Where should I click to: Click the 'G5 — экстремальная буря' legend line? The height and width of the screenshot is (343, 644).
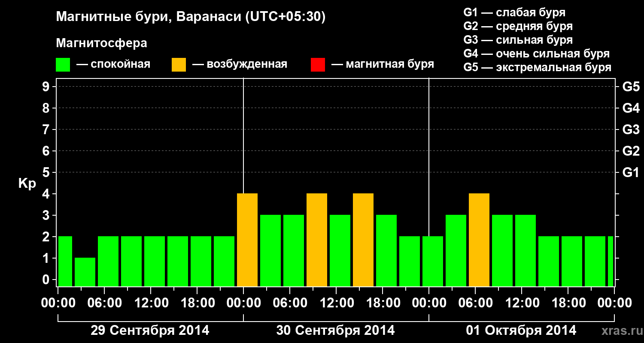[x=538, y=67]
